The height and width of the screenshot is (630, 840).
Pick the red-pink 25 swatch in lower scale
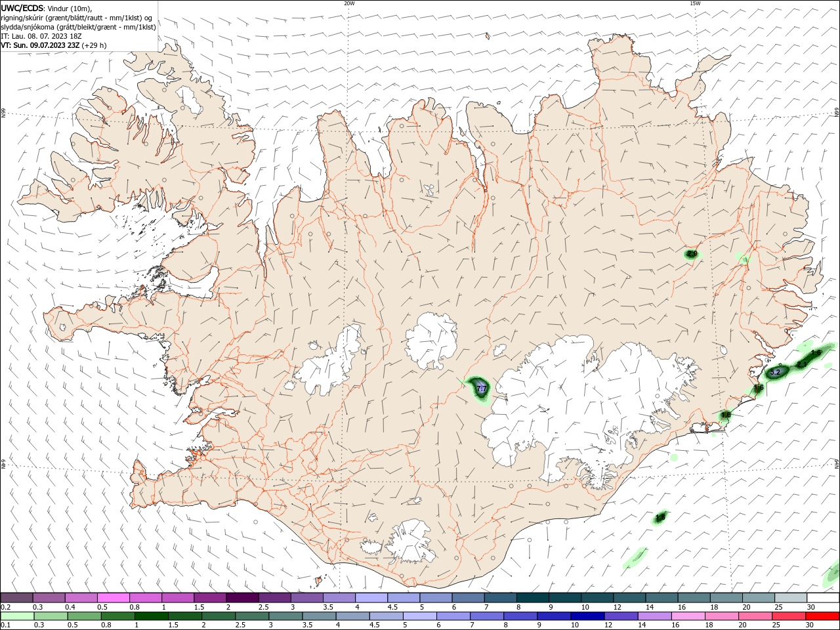[789, 616]
